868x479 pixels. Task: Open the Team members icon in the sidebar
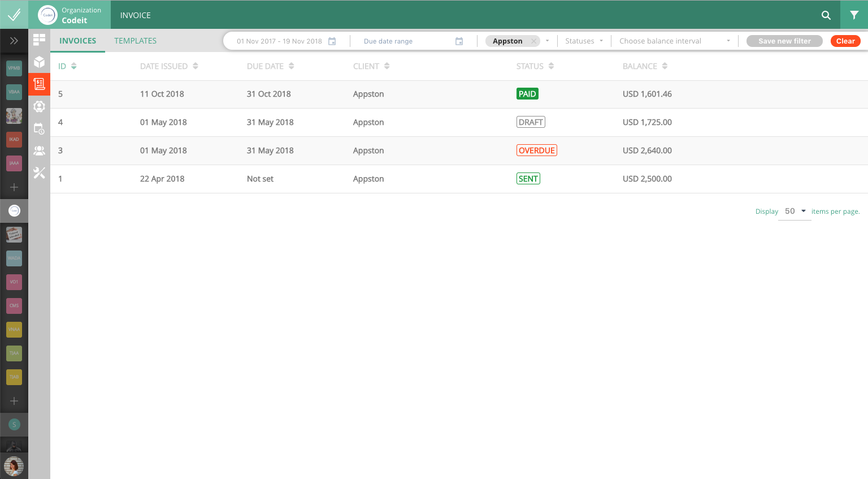coord(39,150)
